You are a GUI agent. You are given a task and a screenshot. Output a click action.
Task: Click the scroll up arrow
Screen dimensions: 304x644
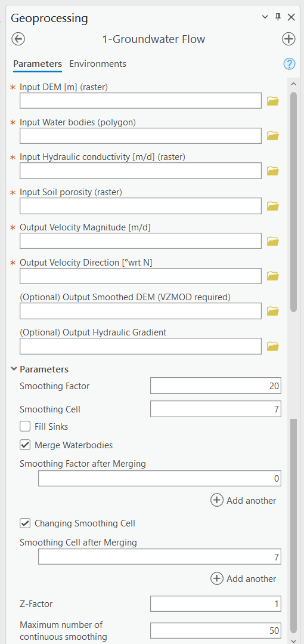[x=293, y=84]
